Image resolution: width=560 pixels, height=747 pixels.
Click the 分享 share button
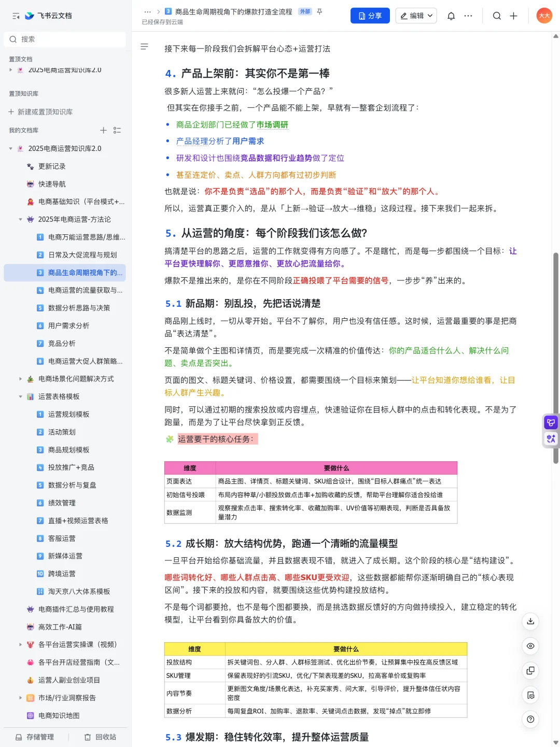(370, 16)
